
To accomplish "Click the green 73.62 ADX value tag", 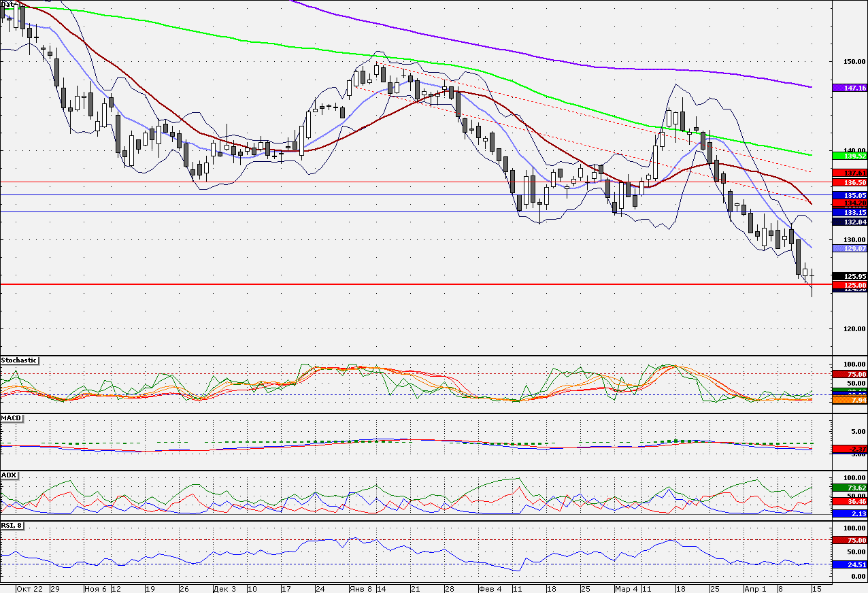I will click(850, 488).
